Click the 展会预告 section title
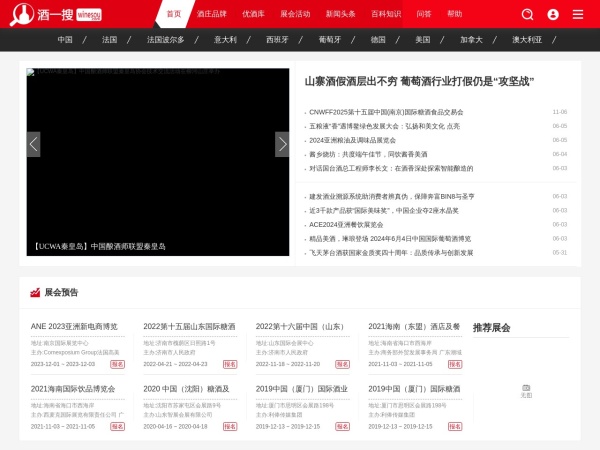 click(61, 293)
